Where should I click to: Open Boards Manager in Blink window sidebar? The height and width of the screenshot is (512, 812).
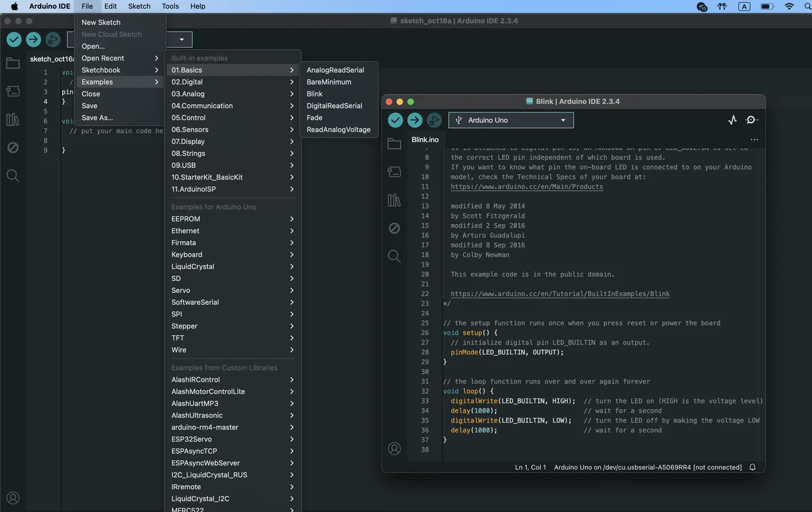coord(394,172)
